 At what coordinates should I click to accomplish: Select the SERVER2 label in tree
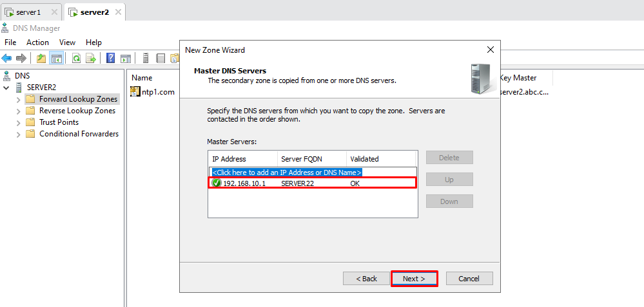click(x=41, y=88)
